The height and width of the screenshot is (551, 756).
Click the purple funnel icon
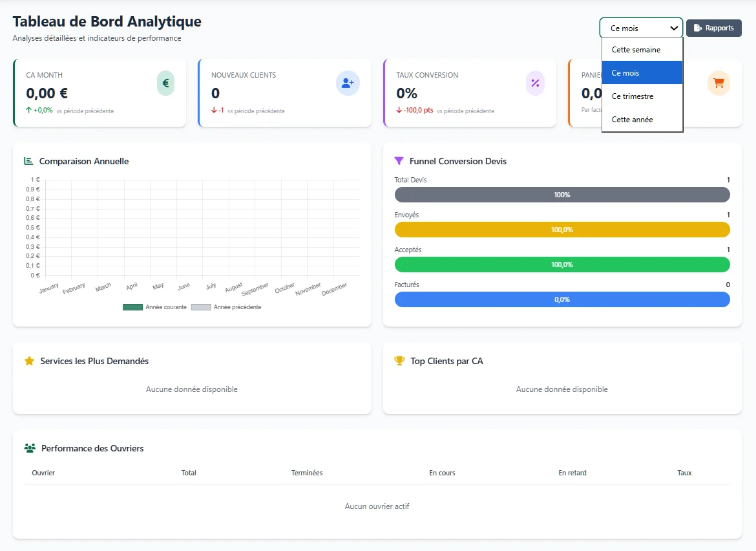click(x=399, y=160)
